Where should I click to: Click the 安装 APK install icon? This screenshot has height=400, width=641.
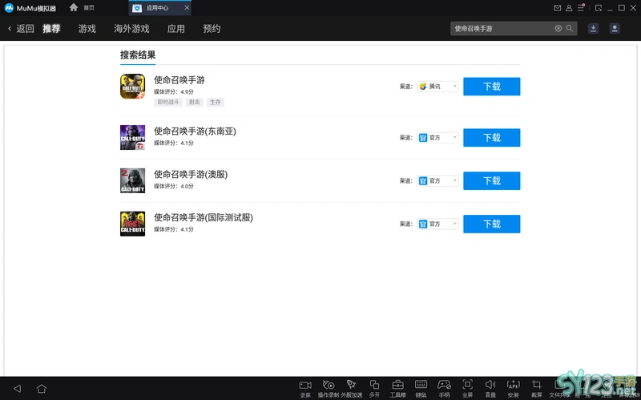click(x=513, y=385)
